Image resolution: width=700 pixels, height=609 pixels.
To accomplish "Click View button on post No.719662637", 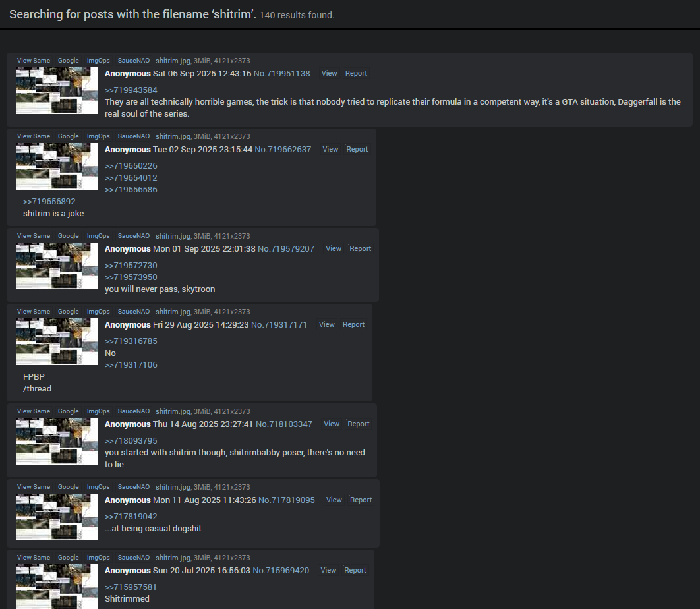I will pos(330,150).
